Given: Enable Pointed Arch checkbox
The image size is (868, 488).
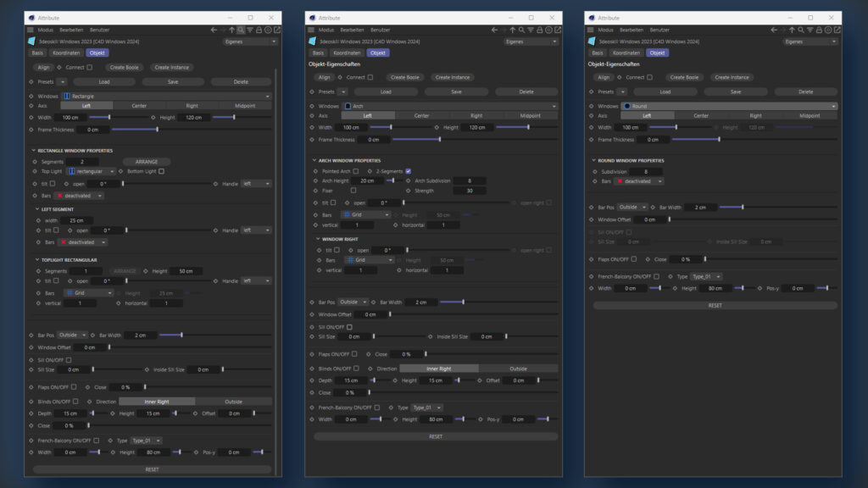Looking at the screenshot, I should point(356,171).
